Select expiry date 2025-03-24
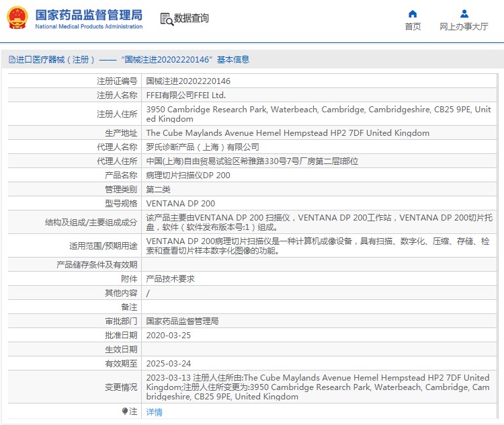This screenshot has height=425, width=504. [169, 364]
